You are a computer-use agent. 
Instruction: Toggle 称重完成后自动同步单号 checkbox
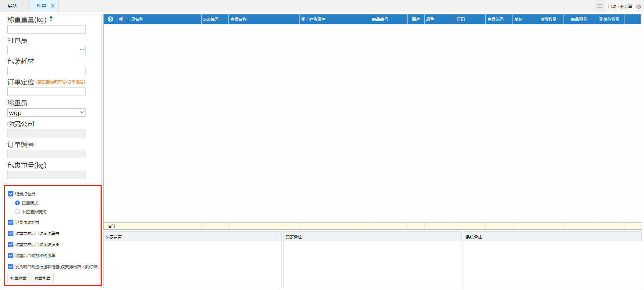pos(11,233)
